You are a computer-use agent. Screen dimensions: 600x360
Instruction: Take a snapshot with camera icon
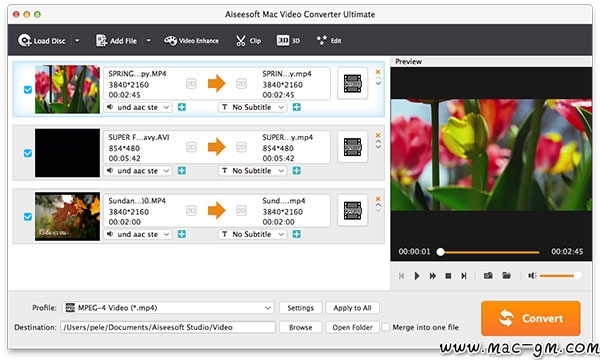click(x=488, y=275)
